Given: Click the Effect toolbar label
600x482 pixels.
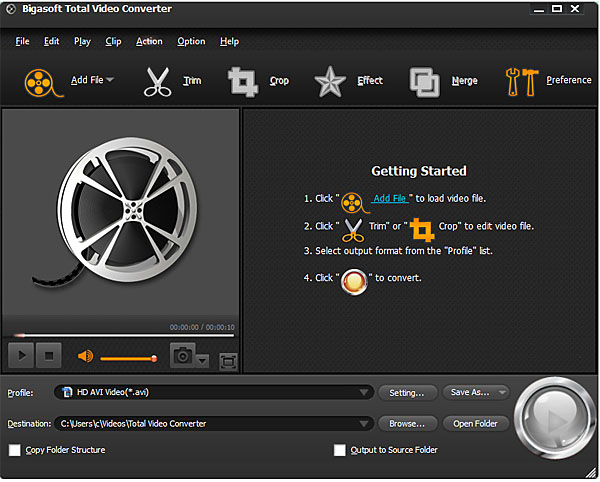Looking at the screenshot, I should pyautogui.click(x=370, y=80).
